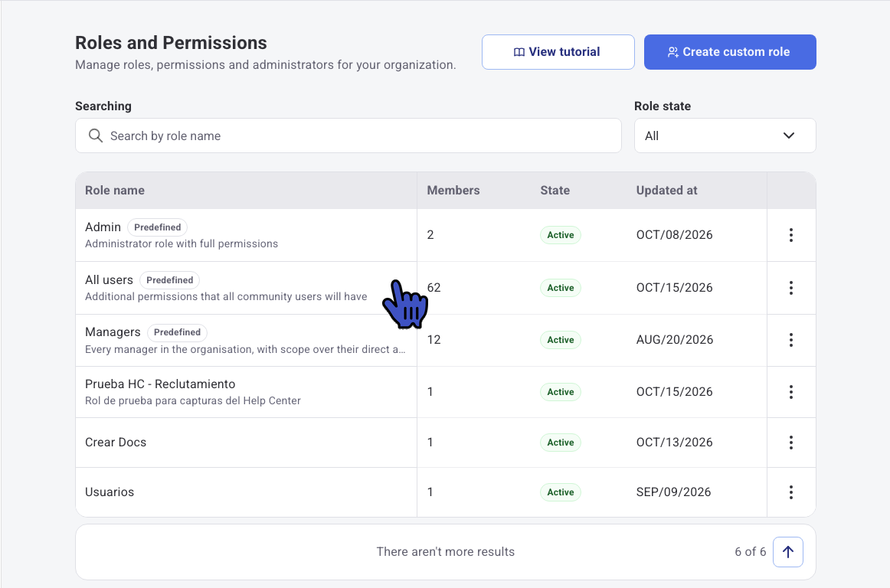Click the Predefined badge next to Admin
890x588 pixels.
[157, 227]
